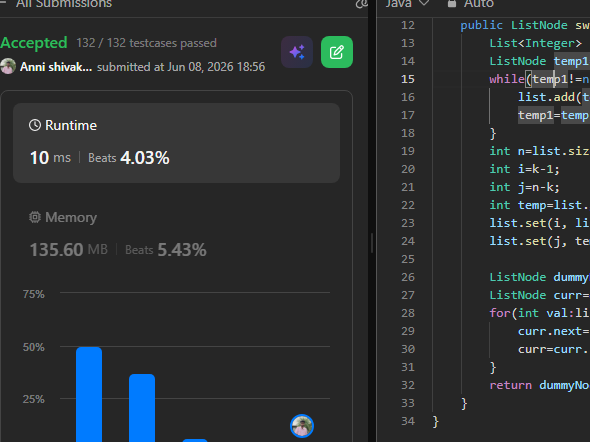This screenshot has width=590, height=442.
Task: Click the second blue bar in the memory chart
Action: (142, 408)
